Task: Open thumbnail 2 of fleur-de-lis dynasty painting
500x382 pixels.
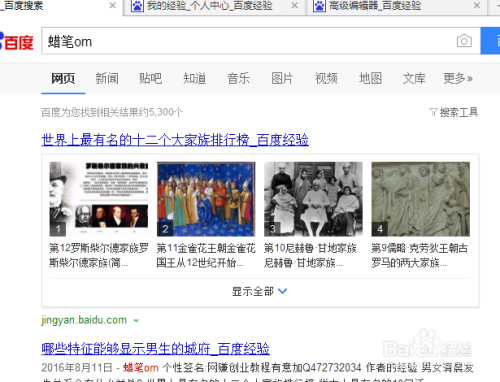Action: [206, 199]
